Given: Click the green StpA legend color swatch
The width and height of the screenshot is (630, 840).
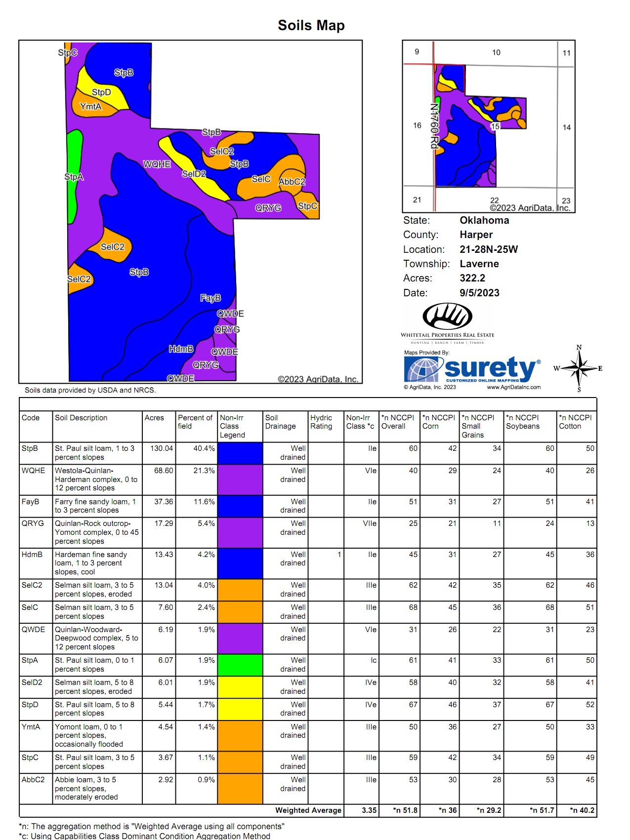Looking at the screenshot, I should click(x=240, y=665).
